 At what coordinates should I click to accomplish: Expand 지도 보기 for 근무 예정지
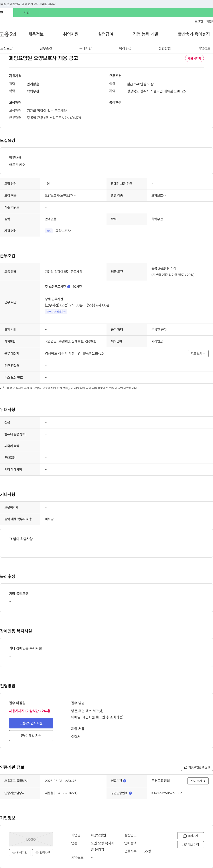click(x=198, y=354)
